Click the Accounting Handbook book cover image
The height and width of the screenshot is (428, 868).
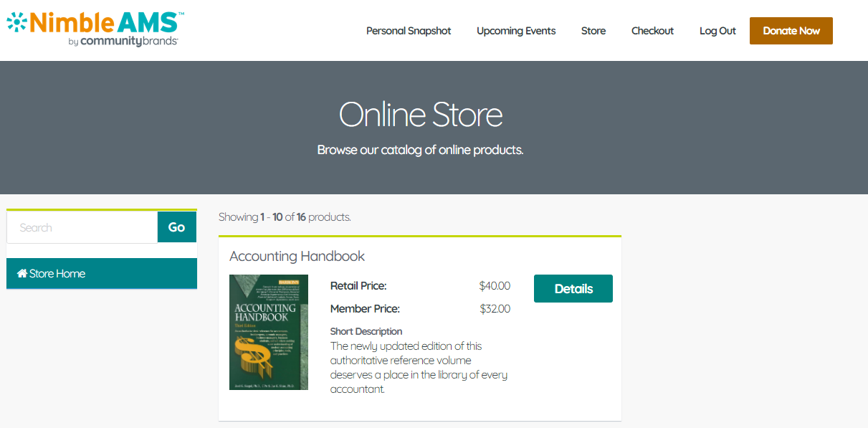269,332
